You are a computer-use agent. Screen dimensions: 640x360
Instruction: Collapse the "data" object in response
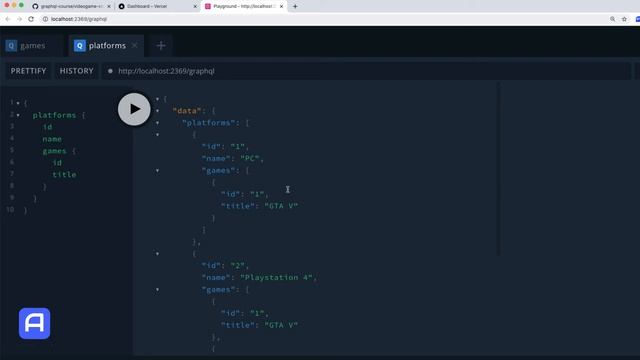(158, 111)
